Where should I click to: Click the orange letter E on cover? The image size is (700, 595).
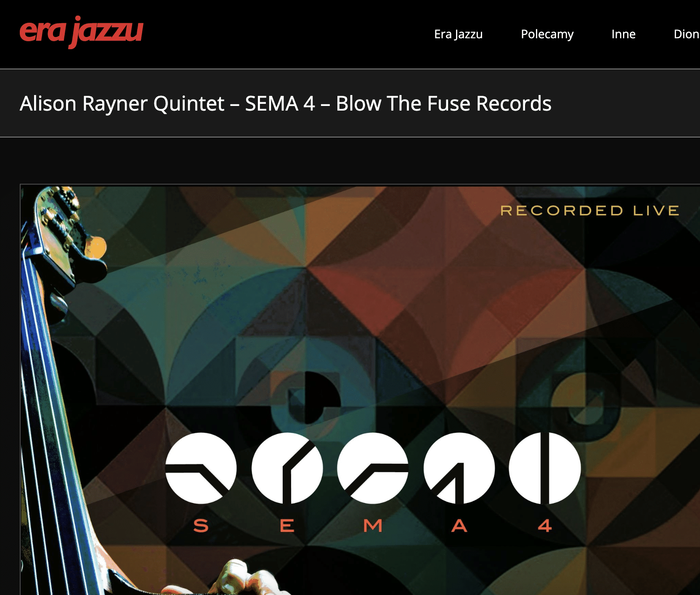pyautogui.click(x=287, y=526)
